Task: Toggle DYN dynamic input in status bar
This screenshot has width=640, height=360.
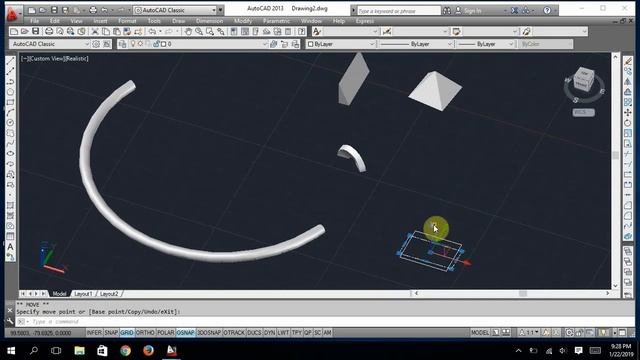Action: [x=269, y=333]
